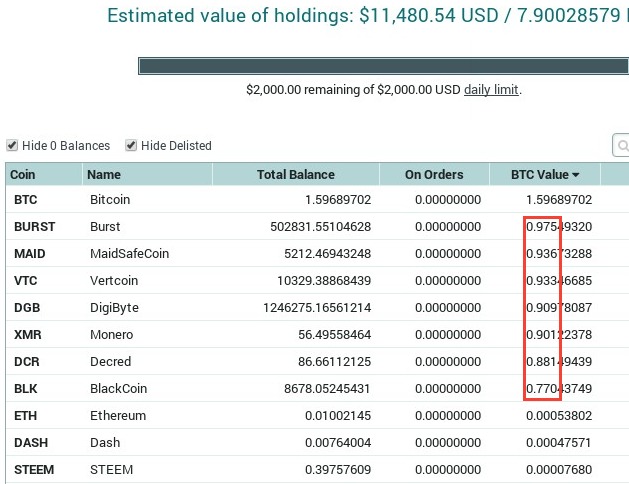Viewport: 629px width, 484px height.
Task: Click the Ethereum name cell
Action: tap(118, 415)
